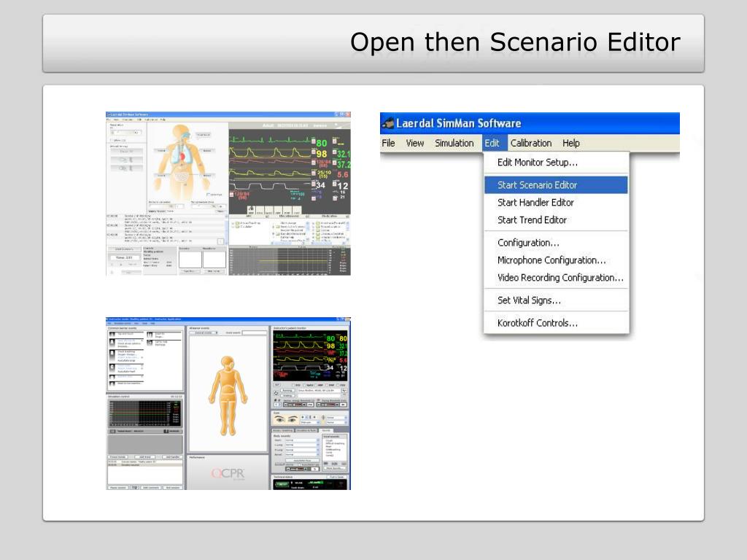Select Start Scenario Editor
Viewport: 747px width, 560px height.
pos(556,184)
